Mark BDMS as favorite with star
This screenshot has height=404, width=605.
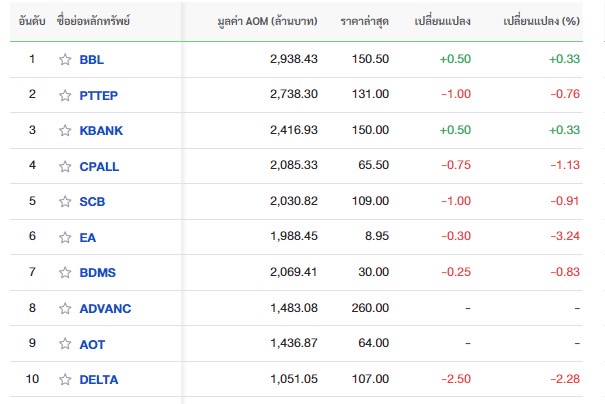pos(65,272)
